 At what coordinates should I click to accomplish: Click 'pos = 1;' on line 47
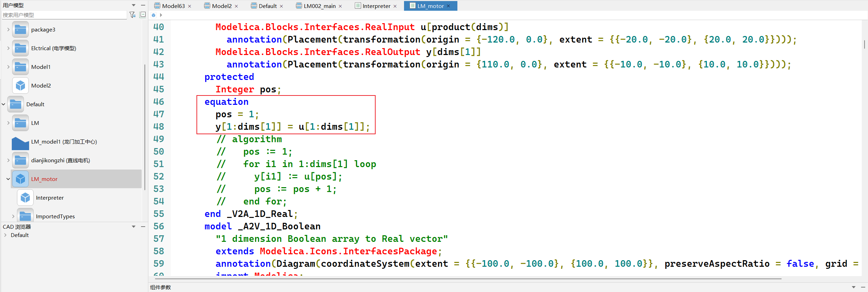(237, 114)
